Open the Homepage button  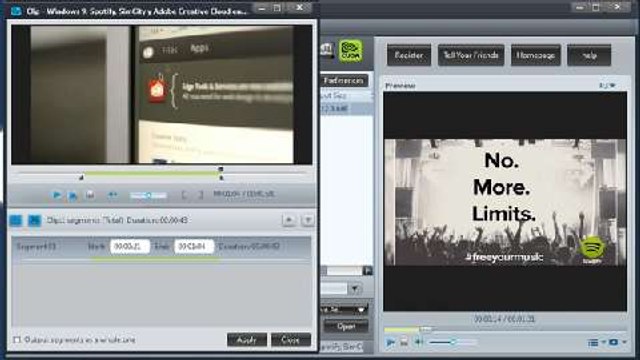(536, 55)
